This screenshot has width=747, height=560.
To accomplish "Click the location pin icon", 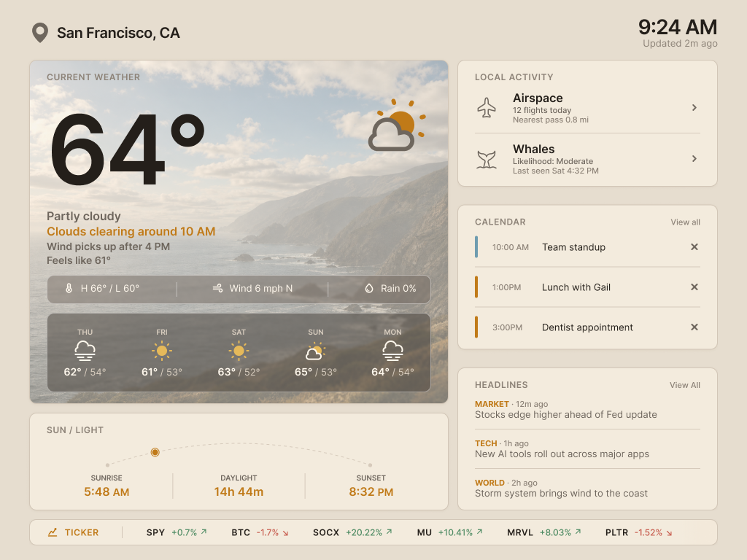I will pos(40,32).
